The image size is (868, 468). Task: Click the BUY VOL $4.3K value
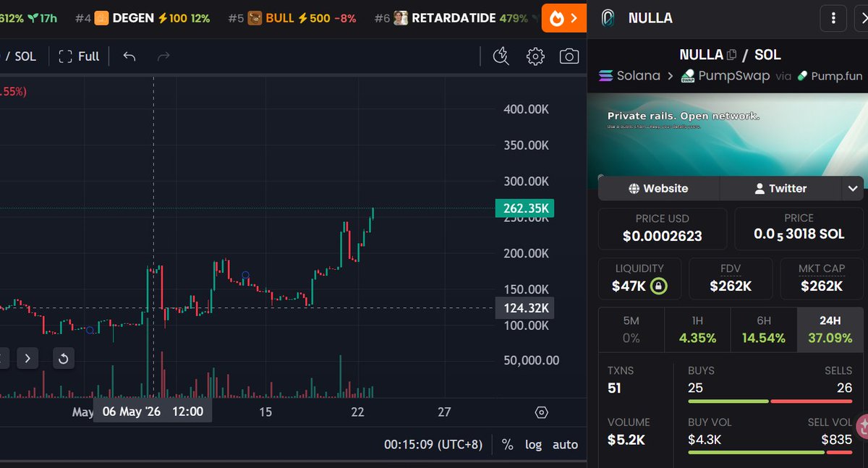[705, 439]
